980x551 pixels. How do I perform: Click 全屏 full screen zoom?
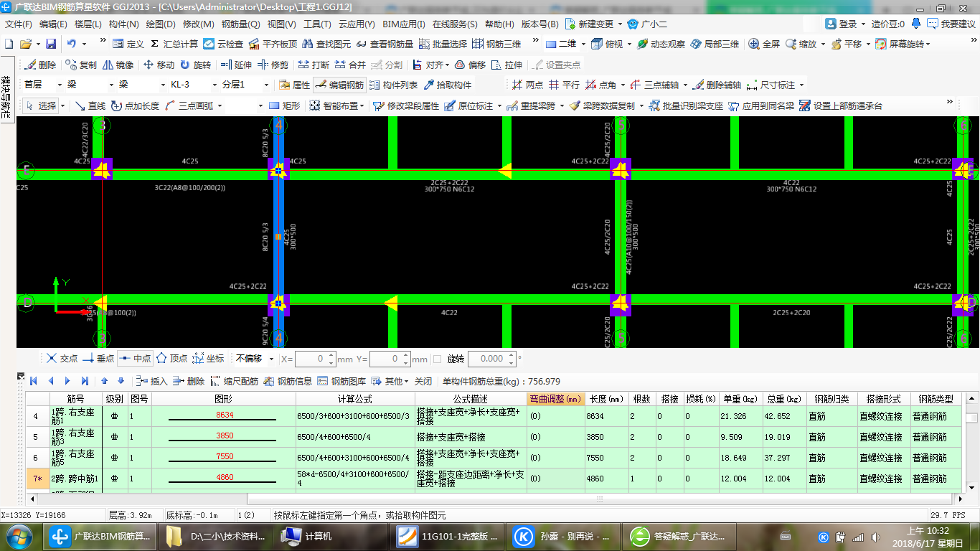point(764,44)
